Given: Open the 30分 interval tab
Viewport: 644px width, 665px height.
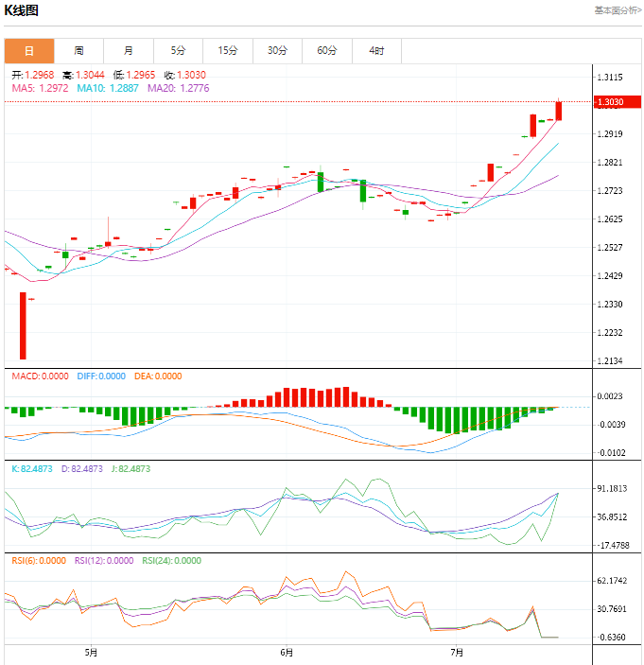Looking at the screenshot, I should tap(278, 51).
